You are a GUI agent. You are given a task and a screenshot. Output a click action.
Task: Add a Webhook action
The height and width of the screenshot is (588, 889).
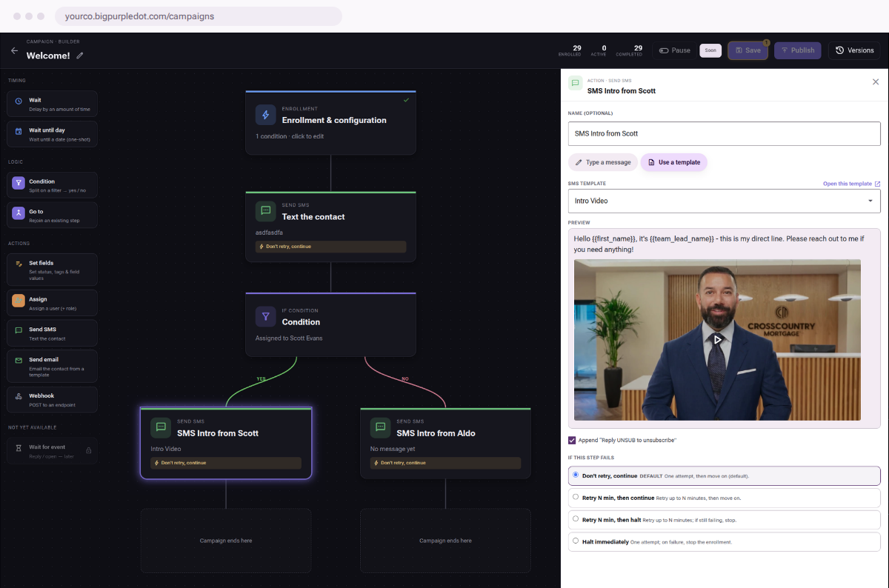tap(52, 400)
